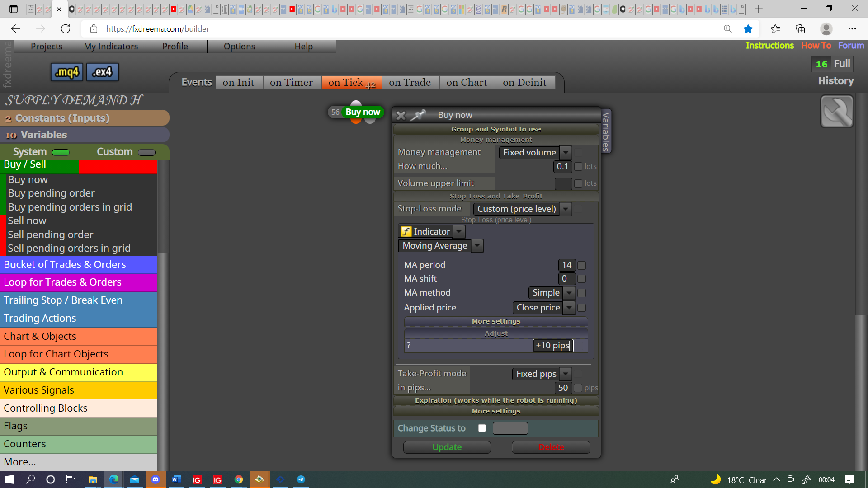868x488 pixels.
Task: Click the red Delete button
Action: [551, 447]
